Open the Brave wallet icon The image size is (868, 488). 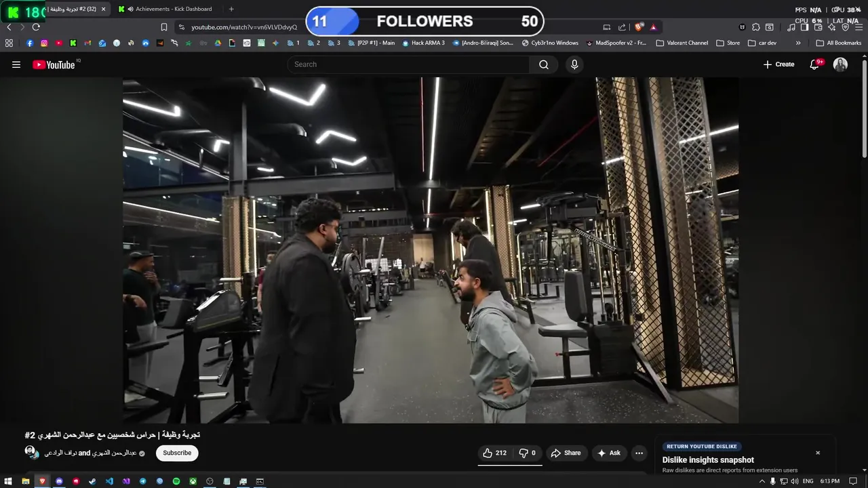coord(818,27)
